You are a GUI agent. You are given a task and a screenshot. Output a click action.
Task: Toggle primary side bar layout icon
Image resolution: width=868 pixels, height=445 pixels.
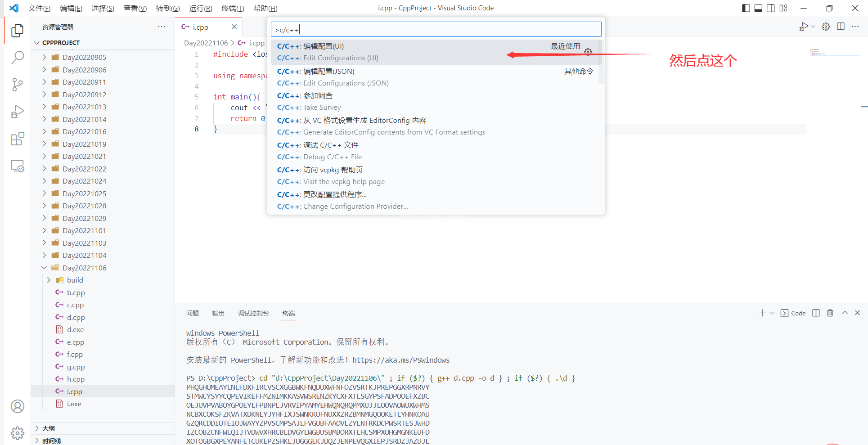pyautogui.click(x=746, y=8)
